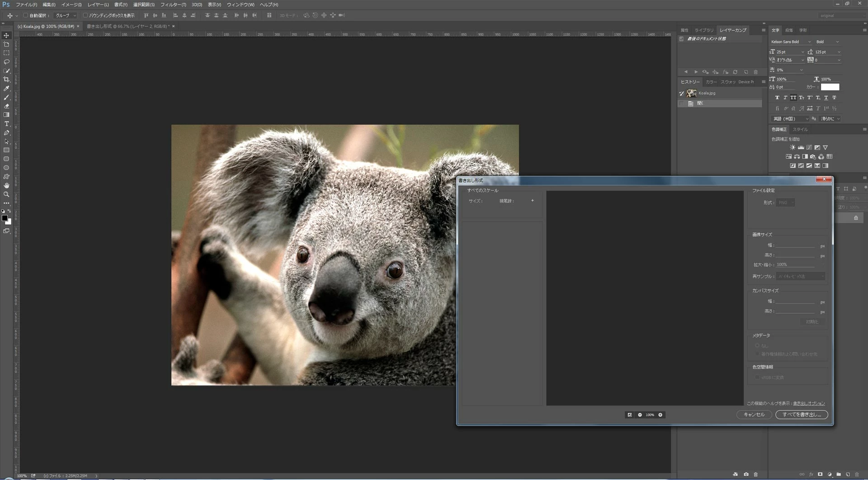Toggle the All Caps TT button
The width and height of the screenshot is (868, 480).
793,98
